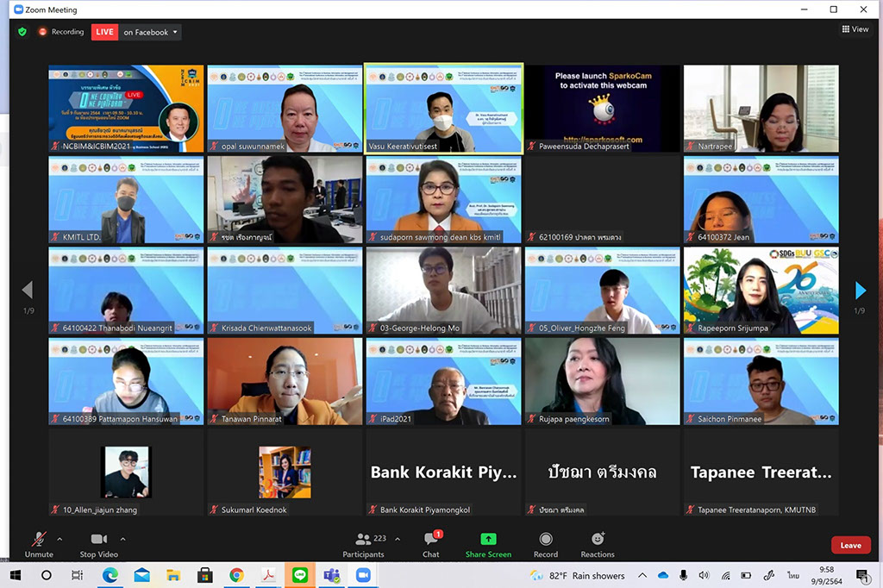Switch keyboard language indicator ไทย
The width and height of the screenshot is (883, 588).
pos(793,576)
